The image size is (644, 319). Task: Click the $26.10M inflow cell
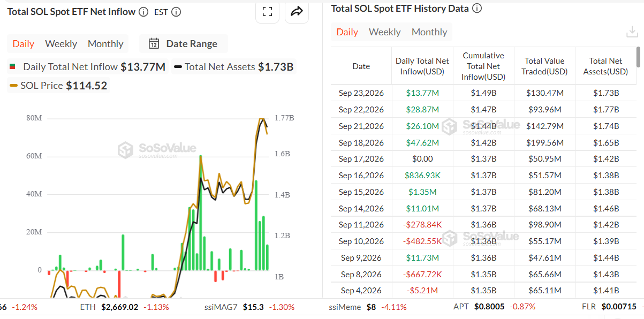coord(423,126)
